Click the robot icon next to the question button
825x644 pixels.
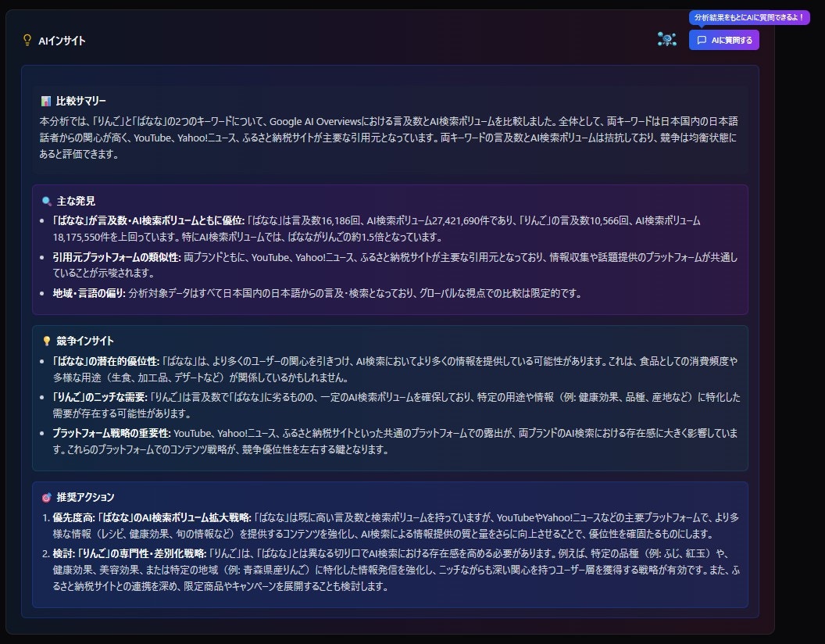666,39
